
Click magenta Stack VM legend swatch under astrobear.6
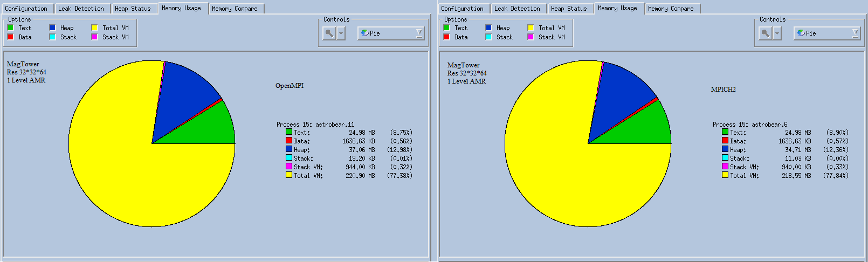click(x=725, y=166)
